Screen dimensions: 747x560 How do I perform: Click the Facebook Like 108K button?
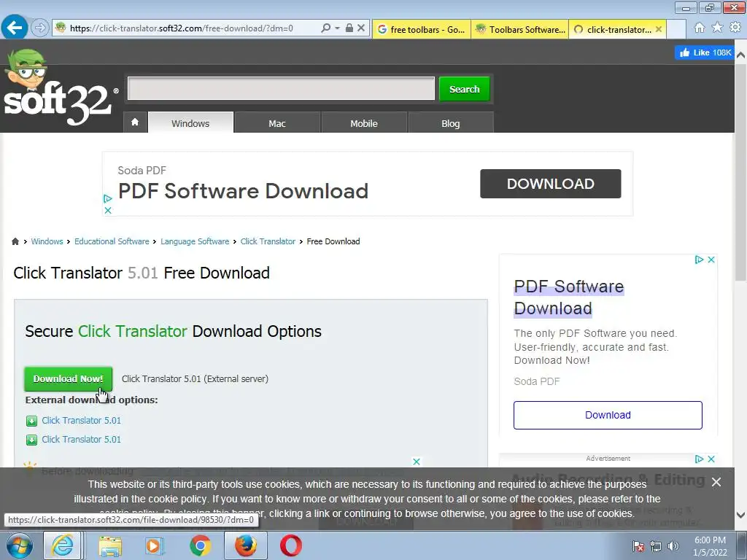704,52
